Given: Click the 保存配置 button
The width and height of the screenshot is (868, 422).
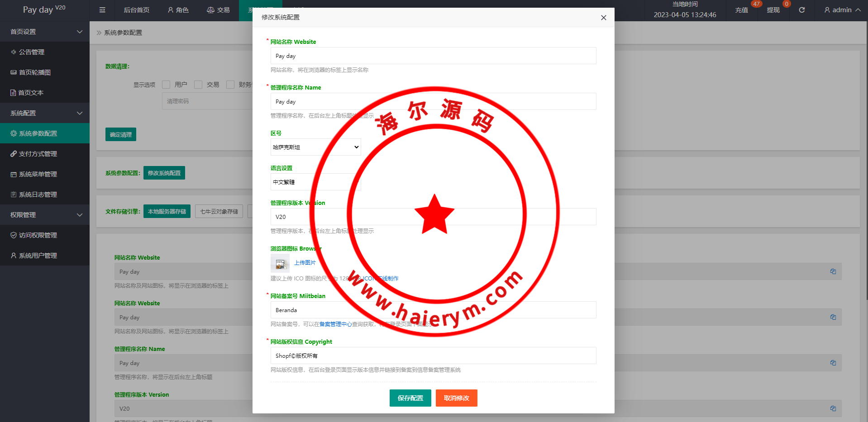Looking at the screenshot, I should 410,398.
